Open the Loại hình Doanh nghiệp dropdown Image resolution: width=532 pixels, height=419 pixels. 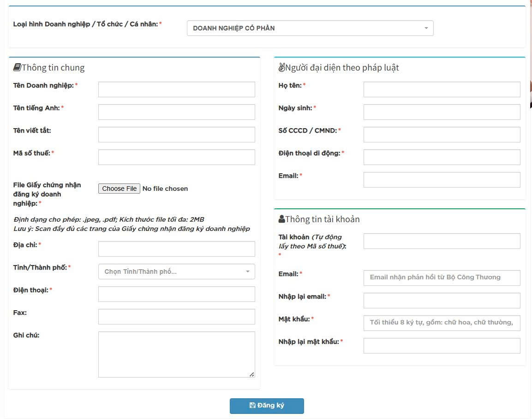[310, 28]
